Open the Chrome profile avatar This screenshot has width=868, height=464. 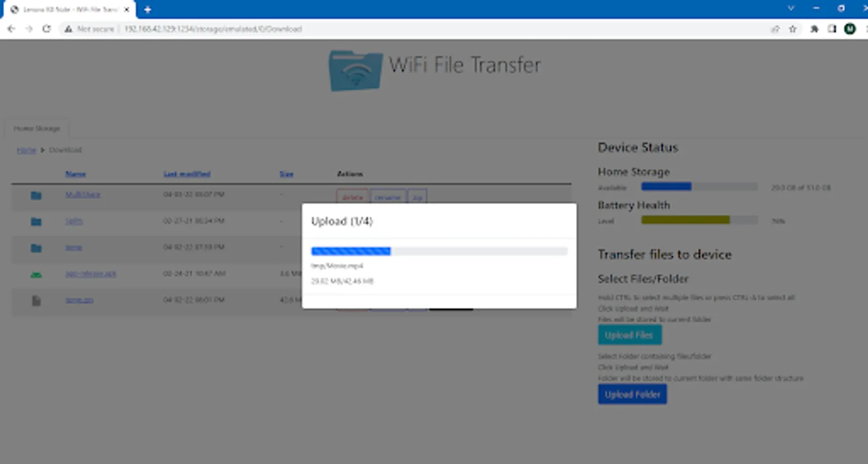point(850,29)
